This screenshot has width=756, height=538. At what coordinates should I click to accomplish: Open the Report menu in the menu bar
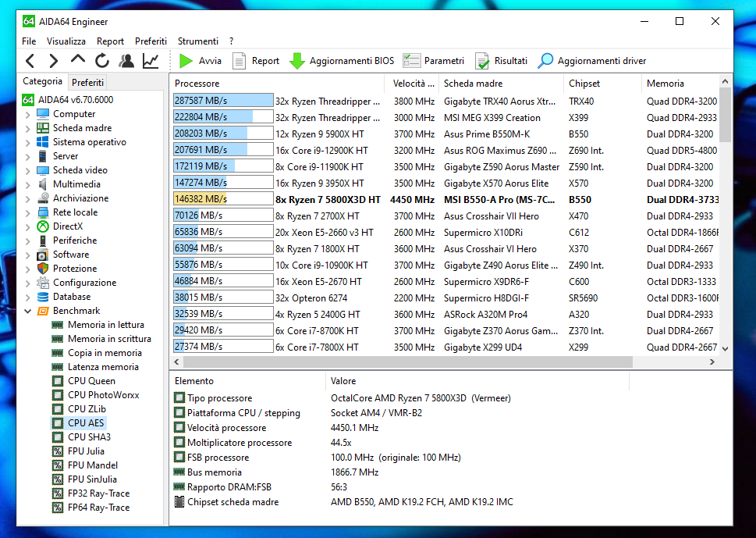coord(110,41)
